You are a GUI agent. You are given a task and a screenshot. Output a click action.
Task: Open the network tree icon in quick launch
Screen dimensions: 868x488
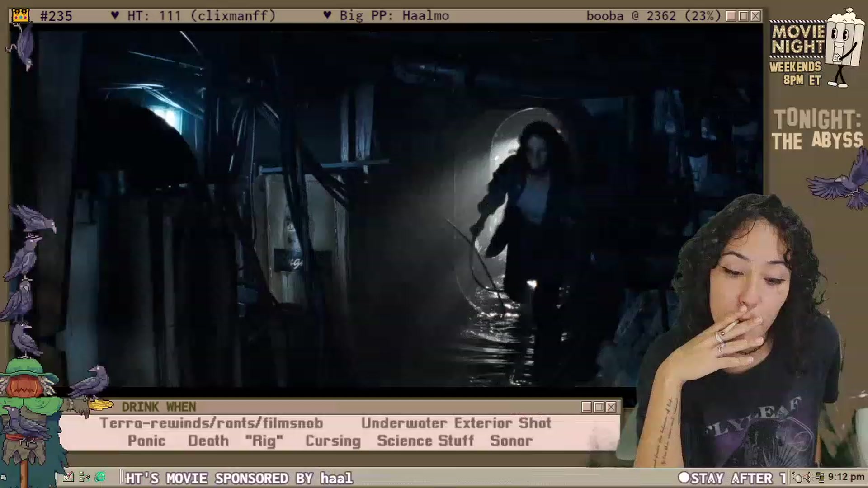point(84,477)
